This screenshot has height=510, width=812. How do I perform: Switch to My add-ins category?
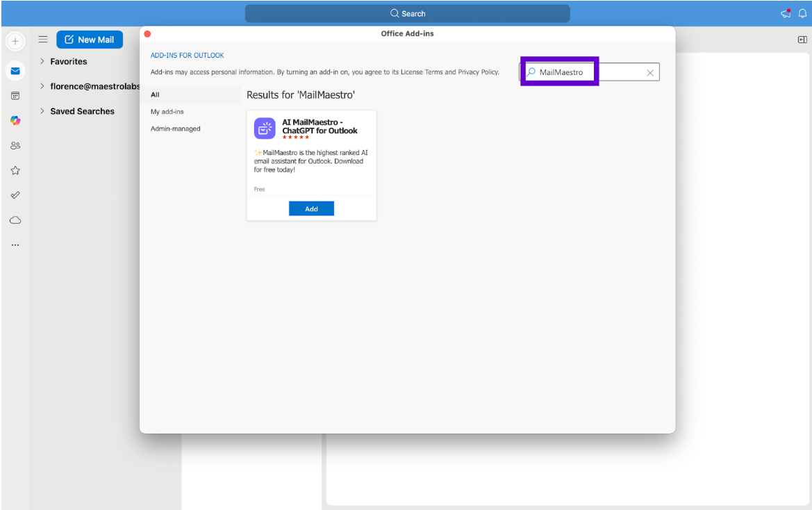click(x=167, y=112)
